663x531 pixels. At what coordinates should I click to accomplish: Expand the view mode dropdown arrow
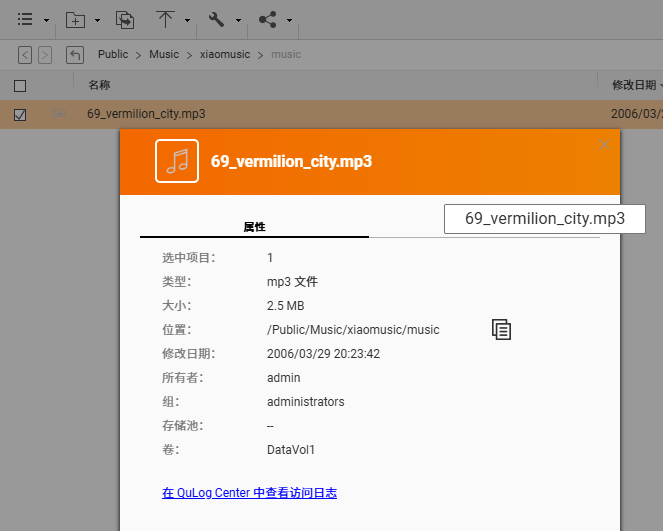coord(46,20)
